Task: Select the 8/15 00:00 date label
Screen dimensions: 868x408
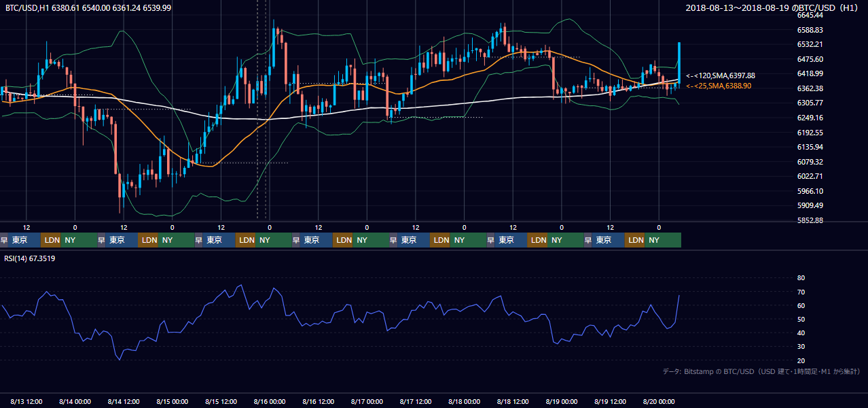Action: [x=172, y=402]
